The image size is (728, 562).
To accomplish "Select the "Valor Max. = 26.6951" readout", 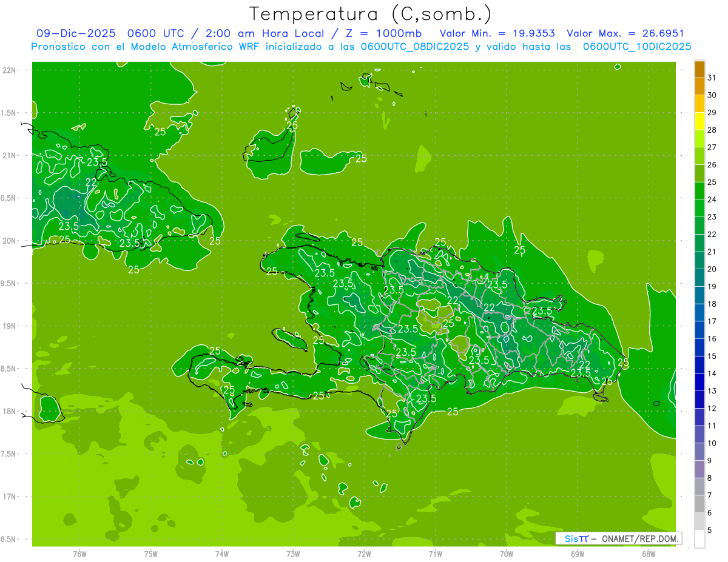I will (x=625, y=33).
